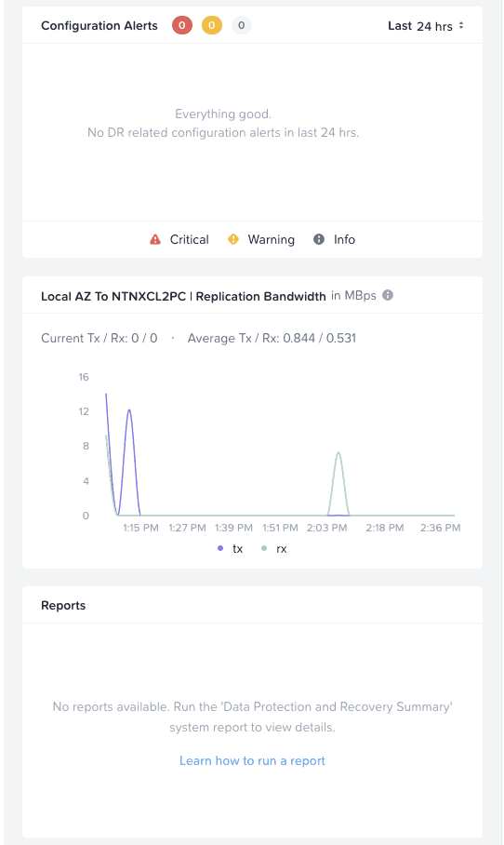The image size is (504, 845).
Task: Click the tx peak near 1:15 PM
Action: (x=129, y=410)
